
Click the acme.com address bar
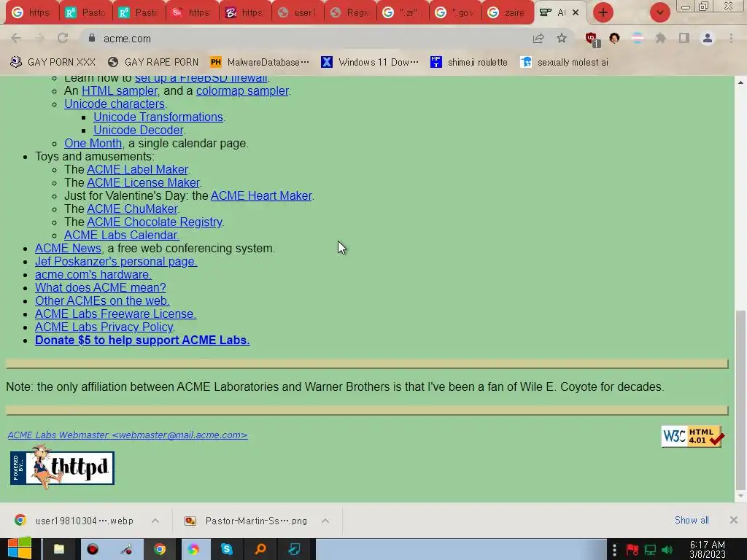pyautogui.click(x=305, y=39)
